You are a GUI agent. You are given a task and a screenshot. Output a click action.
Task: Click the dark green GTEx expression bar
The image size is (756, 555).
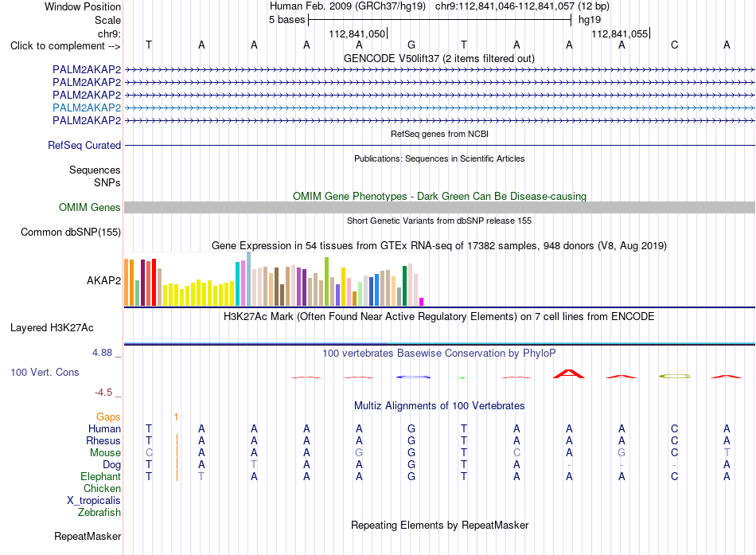[x=404, y=286]
